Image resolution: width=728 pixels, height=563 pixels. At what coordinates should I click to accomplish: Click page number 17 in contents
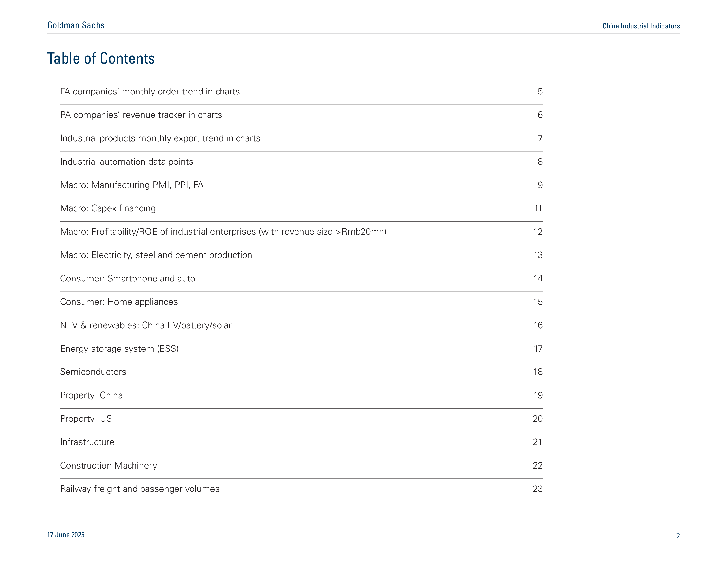tap(538, 349)
